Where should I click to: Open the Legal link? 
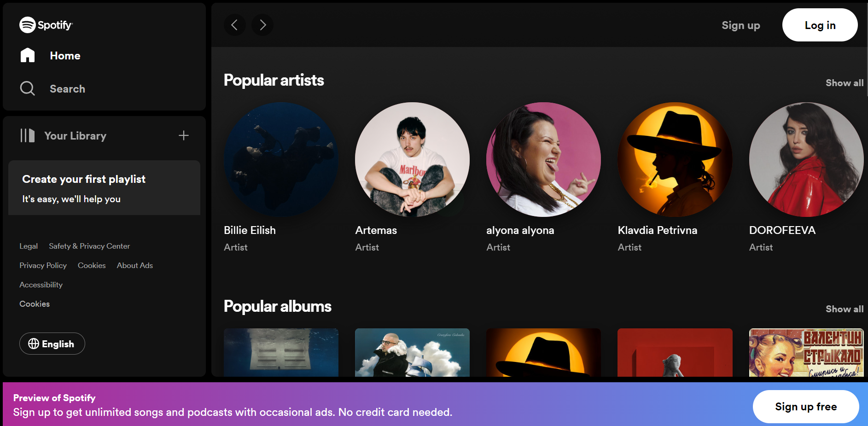[x=29, y=246]
